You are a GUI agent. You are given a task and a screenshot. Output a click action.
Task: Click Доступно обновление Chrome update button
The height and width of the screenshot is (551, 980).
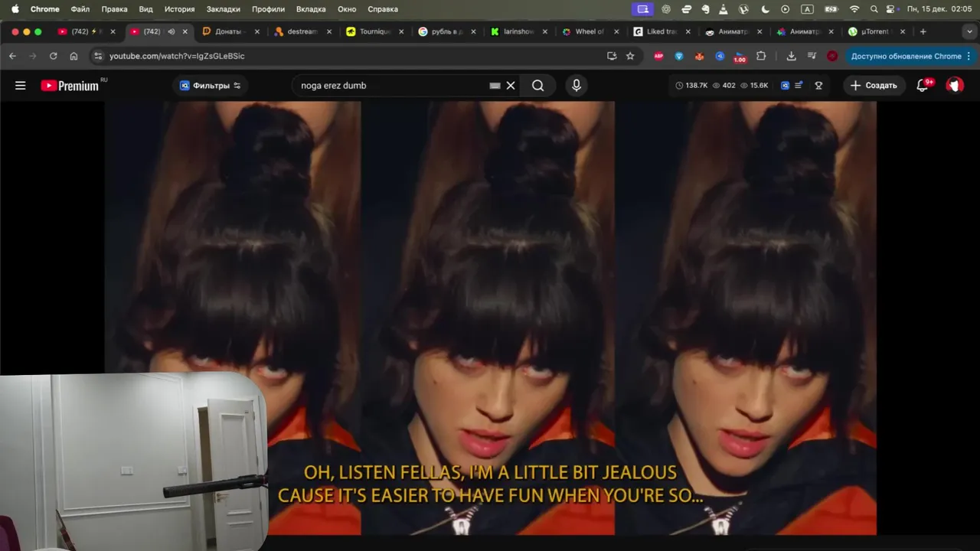(x=911, y=56)
